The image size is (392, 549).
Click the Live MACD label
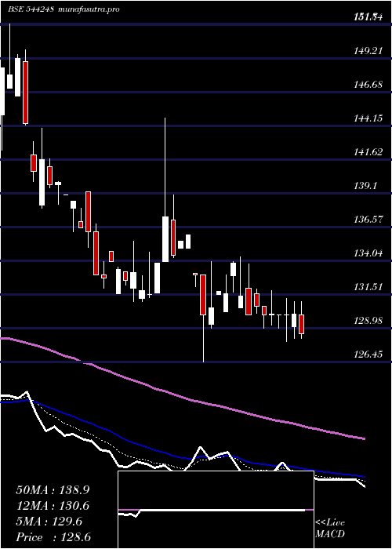click(330, 528)
